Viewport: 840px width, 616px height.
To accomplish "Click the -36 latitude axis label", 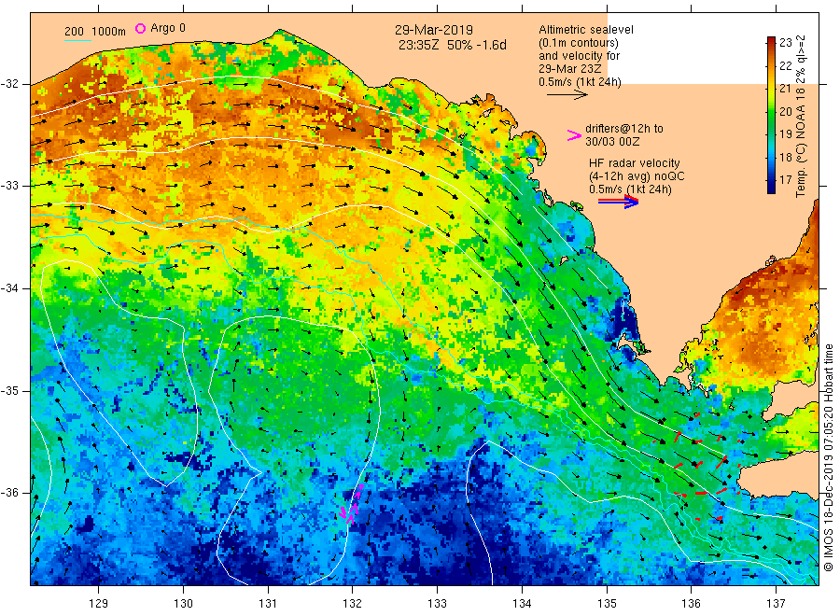I will tap(9, 493).
